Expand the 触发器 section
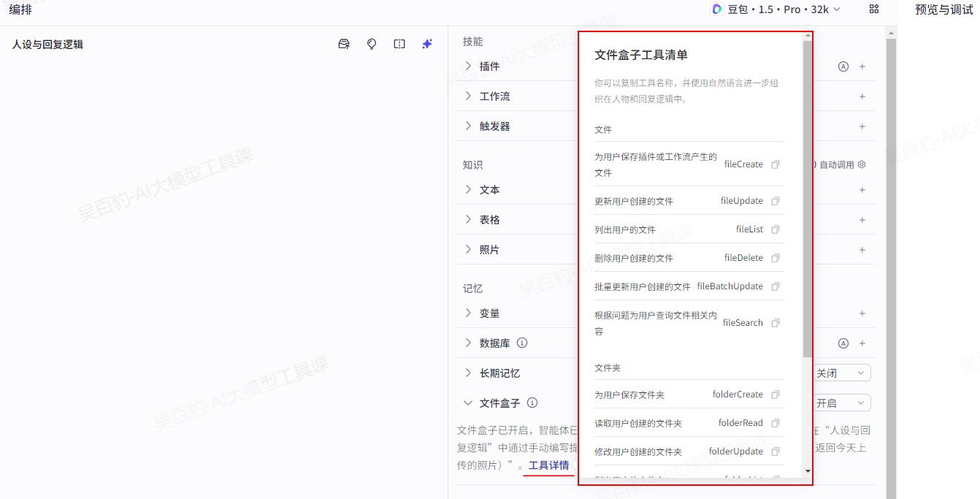The height and width of the screenshot is (499, 980). coord(468,126)
